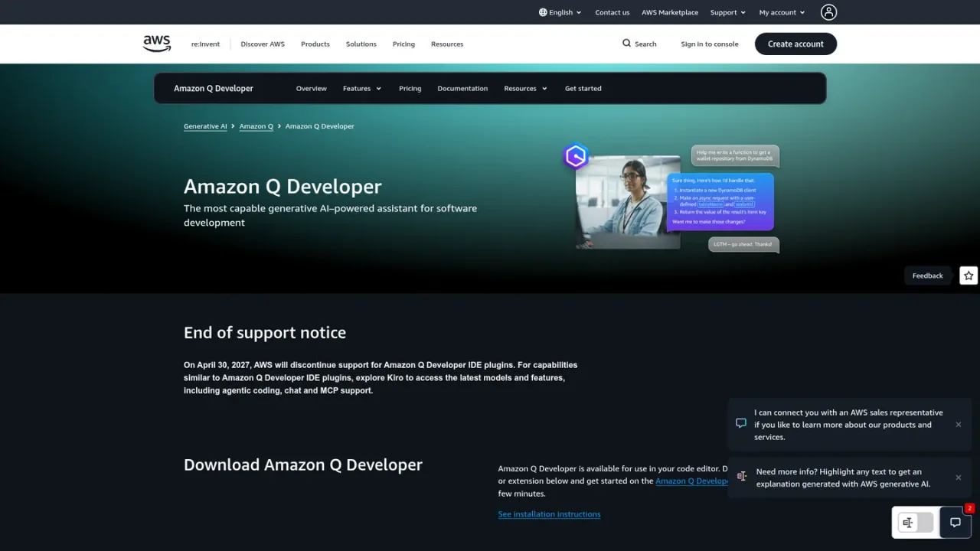Click the purple Amazon Q hexagon logo
Image resolution: width=980 pixels, height=551 pixels.
coord(576,157)
